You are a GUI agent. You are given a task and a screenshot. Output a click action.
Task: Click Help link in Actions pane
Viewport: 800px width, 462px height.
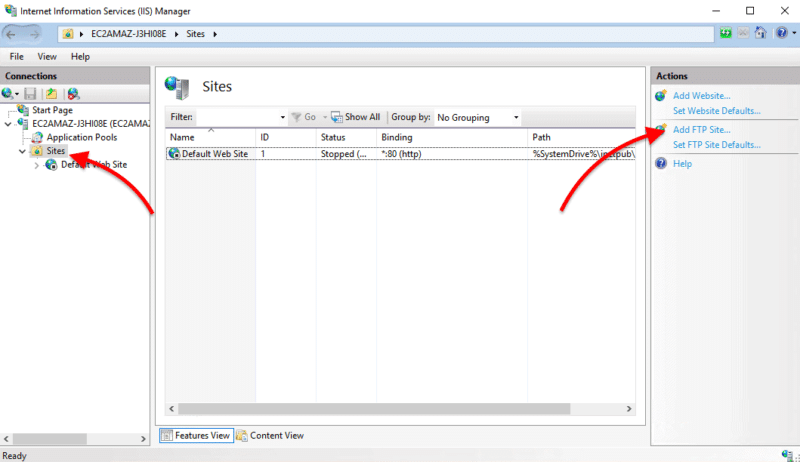tap(682, 164)
